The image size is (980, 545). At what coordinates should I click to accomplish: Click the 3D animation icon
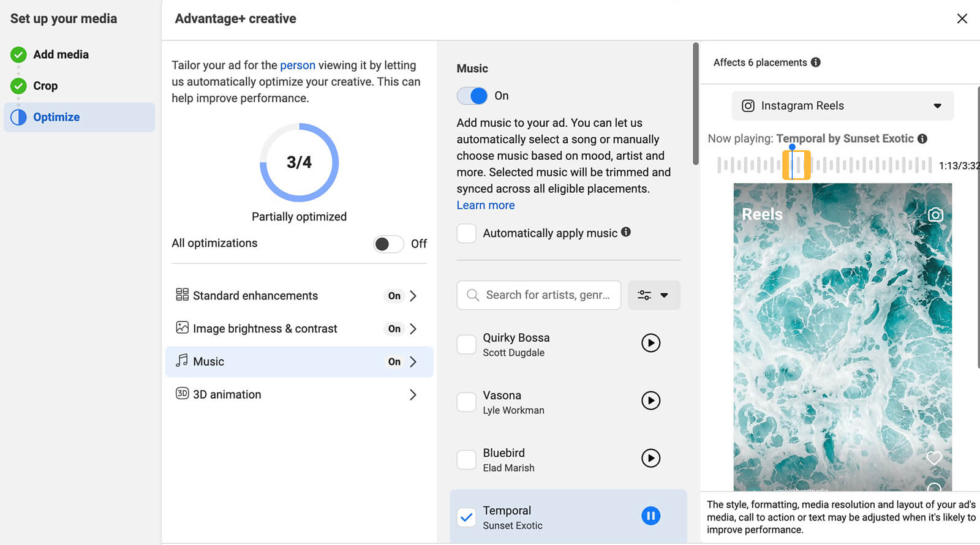pyautogui.click(x=182, y=393)
